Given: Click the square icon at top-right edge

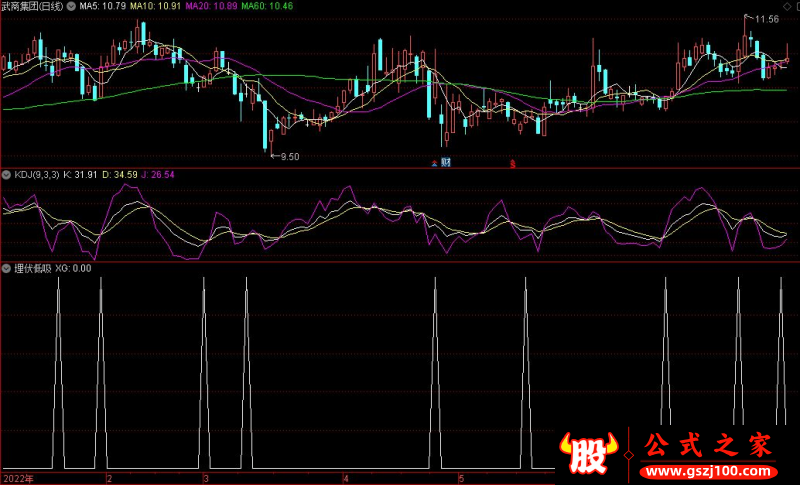Looking at the screenshot, I should (x=796, y=6).
